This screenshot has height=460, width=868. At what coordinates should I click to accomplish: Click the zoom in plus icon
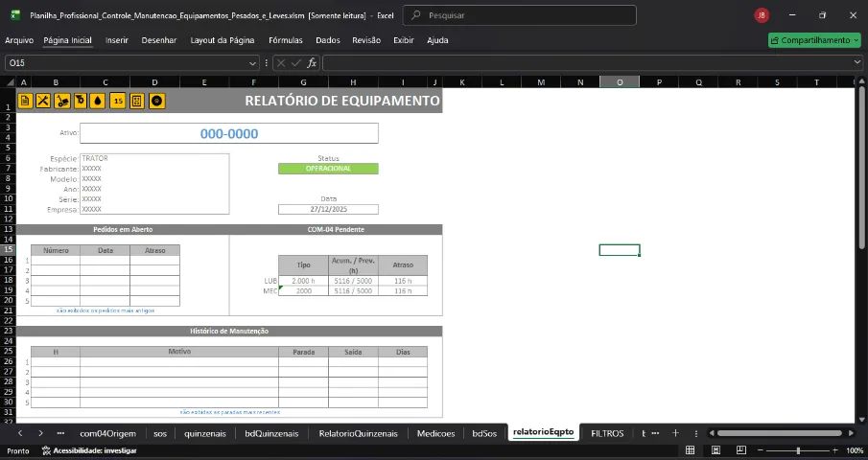coord(835,450)
